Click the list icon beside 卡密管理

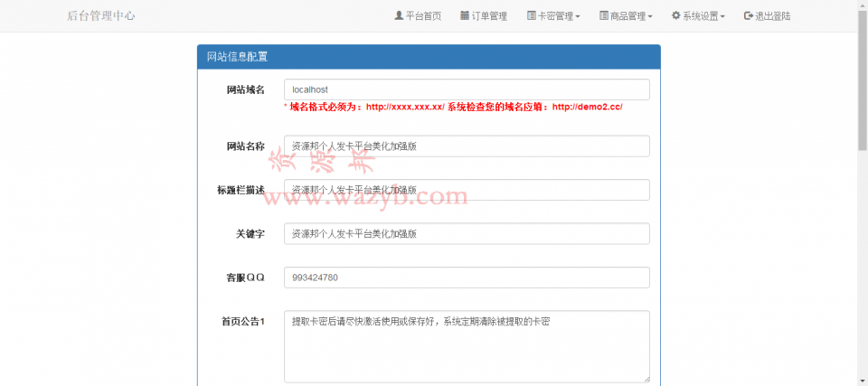531,15
